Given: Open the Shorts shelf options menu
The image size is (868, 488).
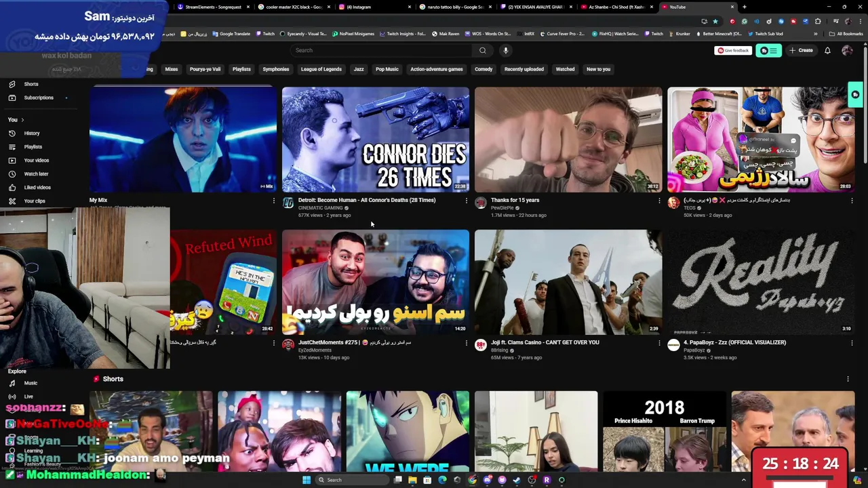Looking at the screenshot, I should [848, 380].
